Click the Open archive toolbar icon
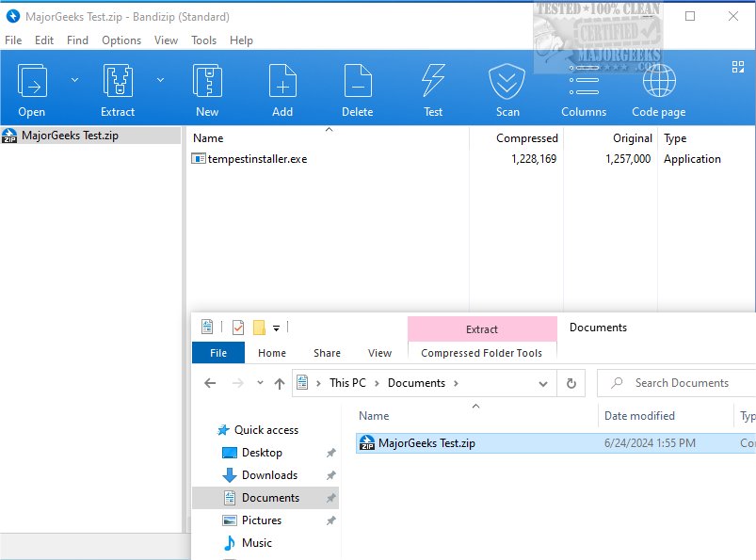This screenshot has width=756, height=560. click(x=32, y=82)
